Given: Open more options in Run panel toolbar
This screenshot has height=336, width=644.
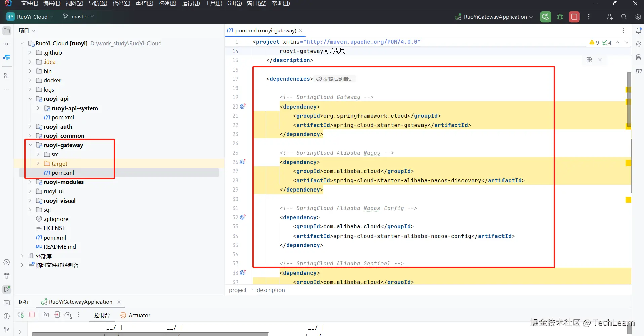Looking at the screenshot, I should 79,315.
